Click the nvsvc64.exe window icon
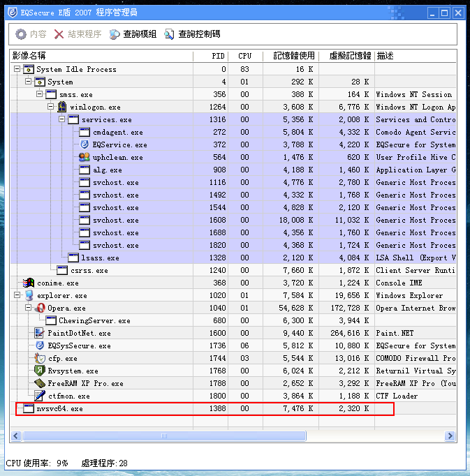This screenshot has height=476, width=470. tap(29, 408)
